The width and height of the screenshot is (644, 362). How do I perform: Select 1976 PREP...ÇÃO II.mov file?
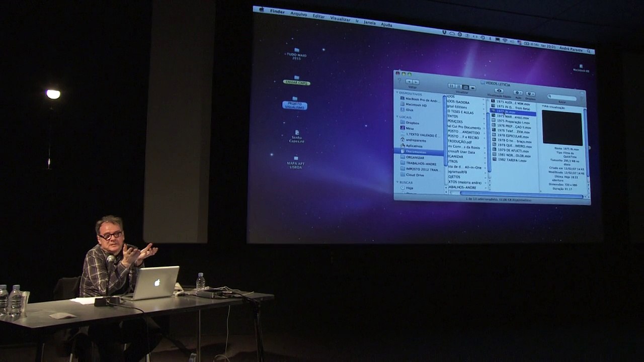click(511, 126)
